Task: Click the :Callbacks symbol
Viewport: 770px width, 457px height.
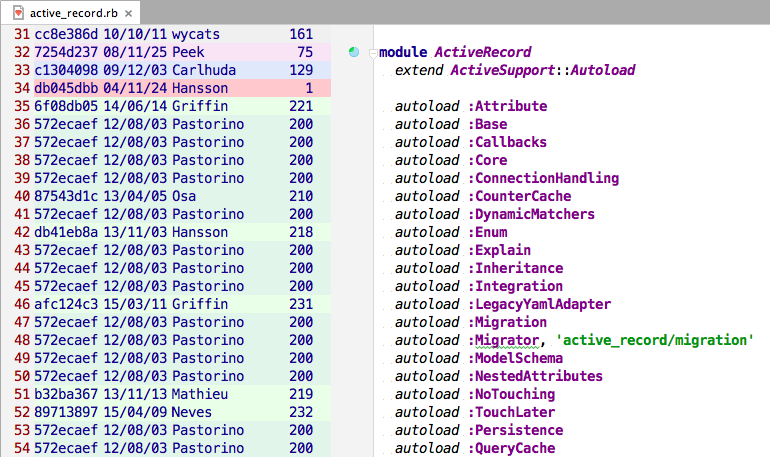Action: [507, 142]
